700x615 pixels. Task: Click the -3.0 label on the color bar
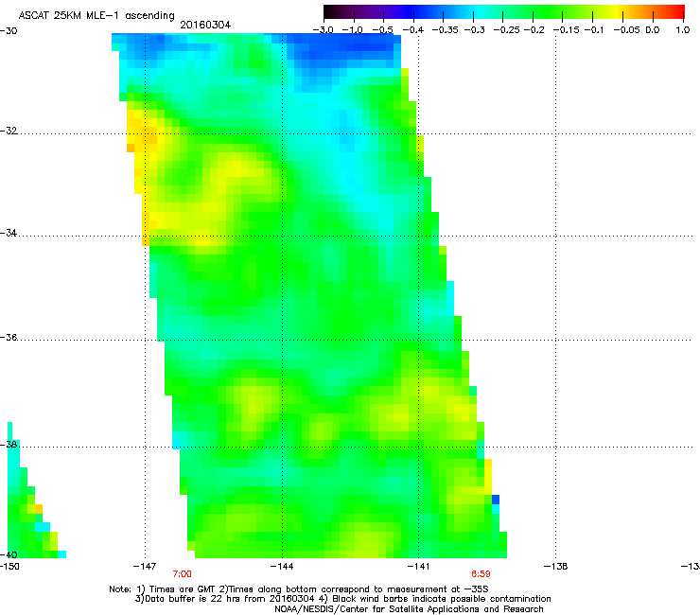pos(324,30)
